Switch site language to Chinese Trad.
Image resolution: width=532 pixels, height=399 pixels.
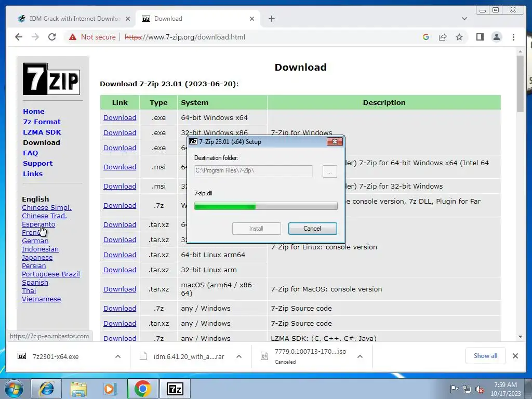[x=45, y=216]
